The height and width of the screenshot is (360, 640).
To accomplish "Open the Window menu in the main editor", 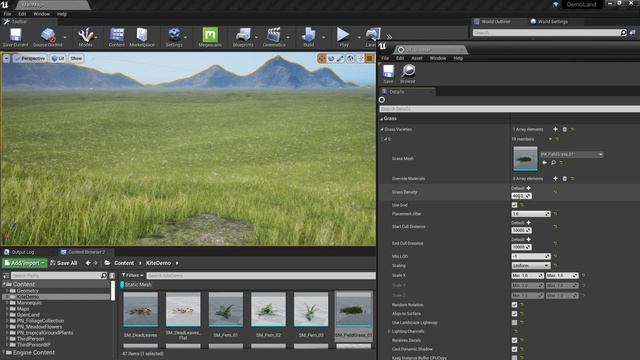I will 42,14.
